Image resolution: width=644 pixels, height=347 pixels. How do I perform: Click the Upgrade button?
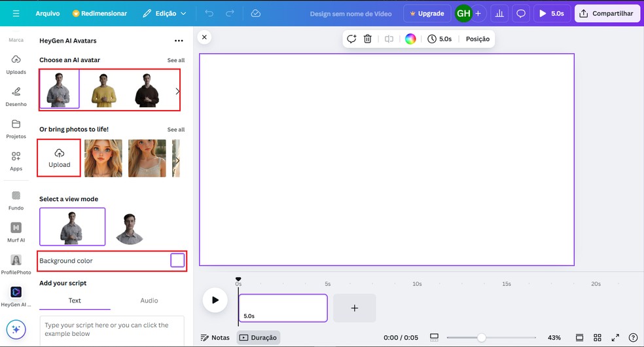(427, 14)
